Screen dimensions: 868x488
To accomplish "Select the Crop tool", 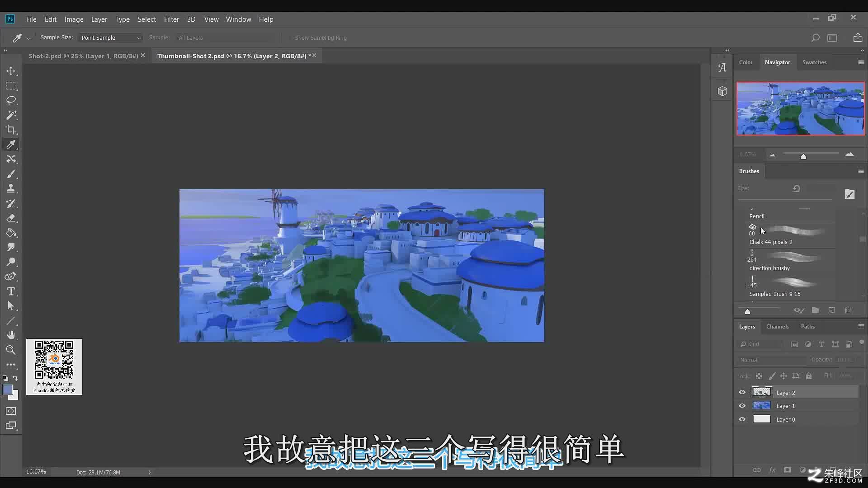I will click(x=11, y=130).
